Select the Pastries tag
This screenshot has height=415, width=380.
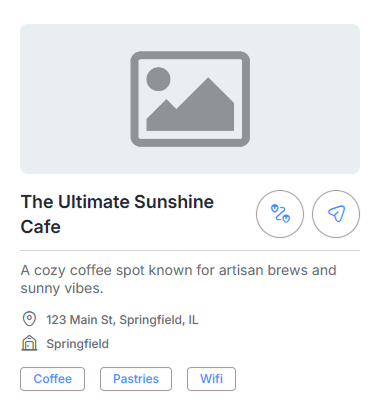(136, 379)
